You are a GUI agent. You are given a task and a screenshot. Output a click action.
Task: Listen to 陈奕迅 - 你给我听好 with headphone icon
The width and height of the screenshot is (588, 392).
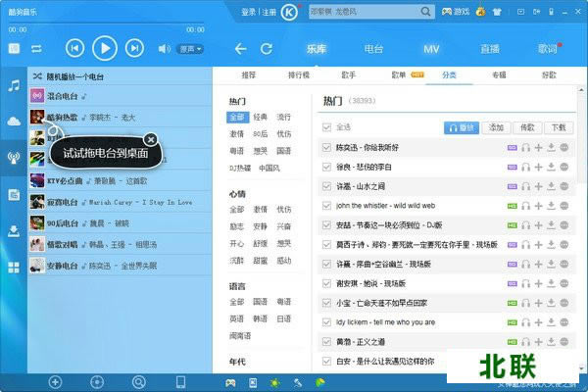coord(525,148)
